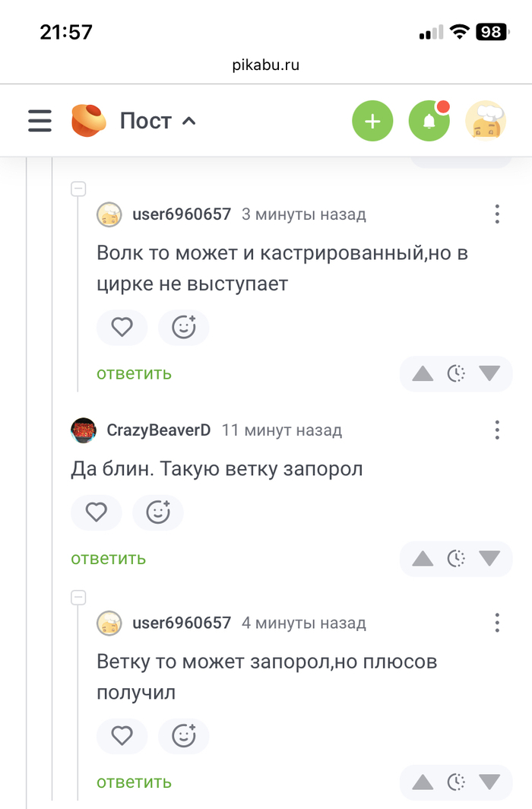Image resolution: width=532 pixels, height=809 pixels.
Task: Open notifications bell
Action: point(429,121)
